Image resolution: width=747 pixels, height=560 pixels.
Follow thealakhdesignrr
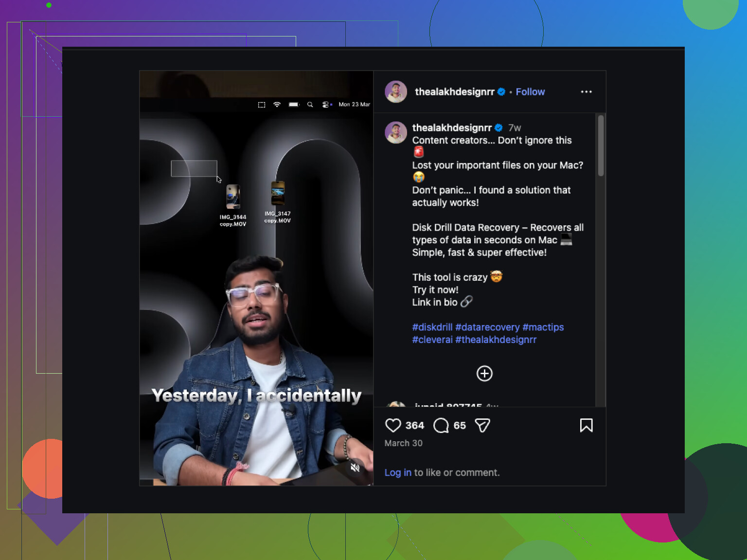(530, 92)
